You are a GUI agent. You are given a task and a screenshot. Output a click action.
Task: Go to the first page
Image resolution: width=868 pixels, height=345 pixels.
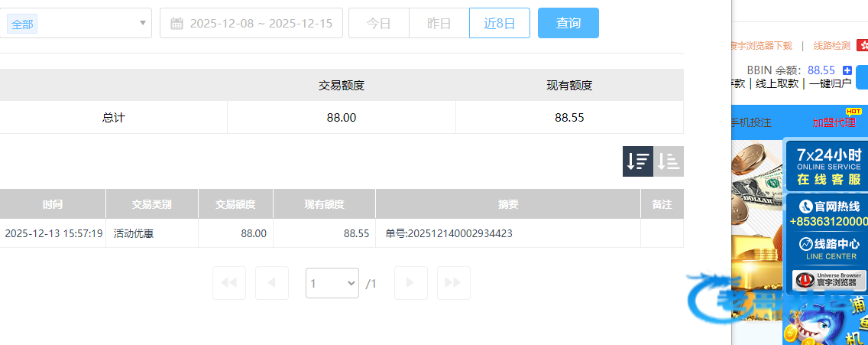(228, 283)
